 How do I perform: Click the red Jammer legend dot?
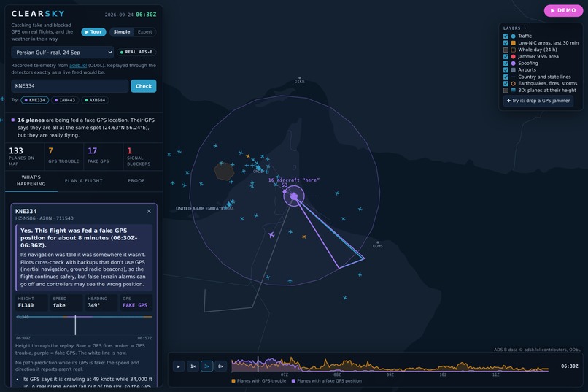513,57
